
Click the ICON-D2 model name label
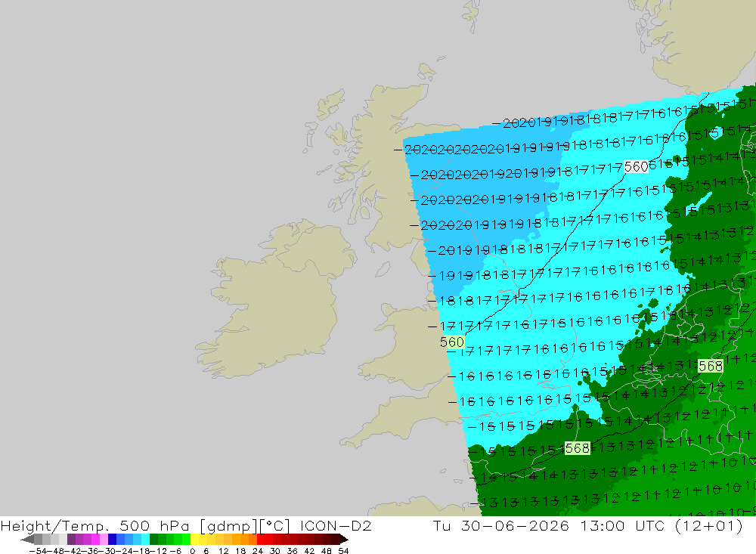coord(336,525)
